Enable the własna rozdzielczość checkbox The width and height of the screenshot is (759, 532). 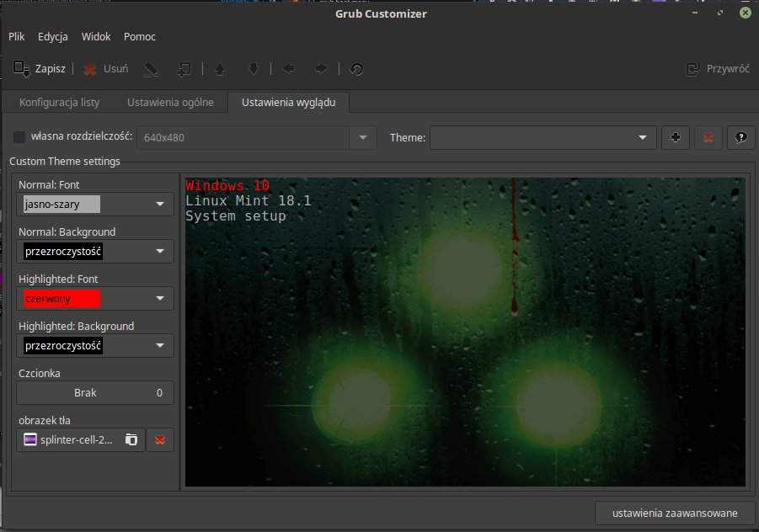point(19,137)
